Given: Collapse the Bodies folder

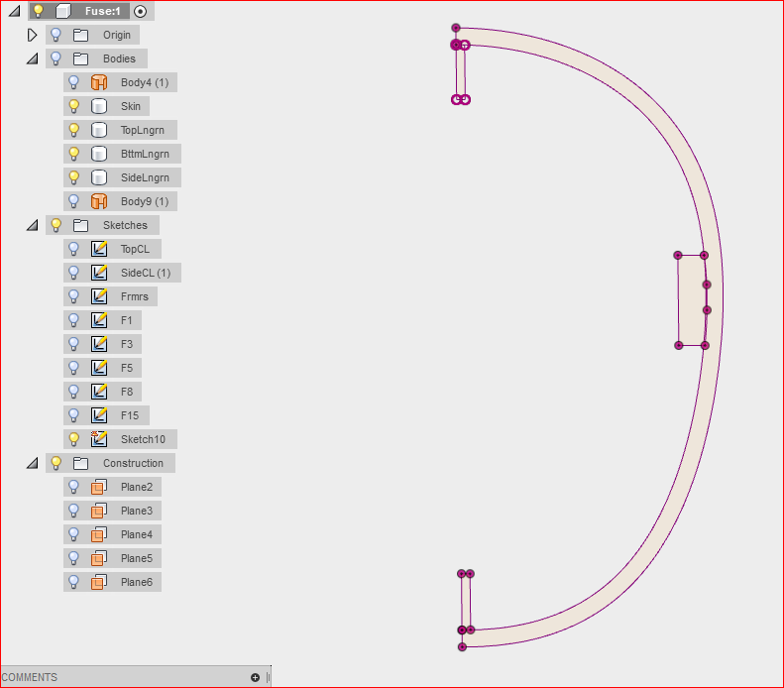Looking at the screenshot, I should click(33, 58).
